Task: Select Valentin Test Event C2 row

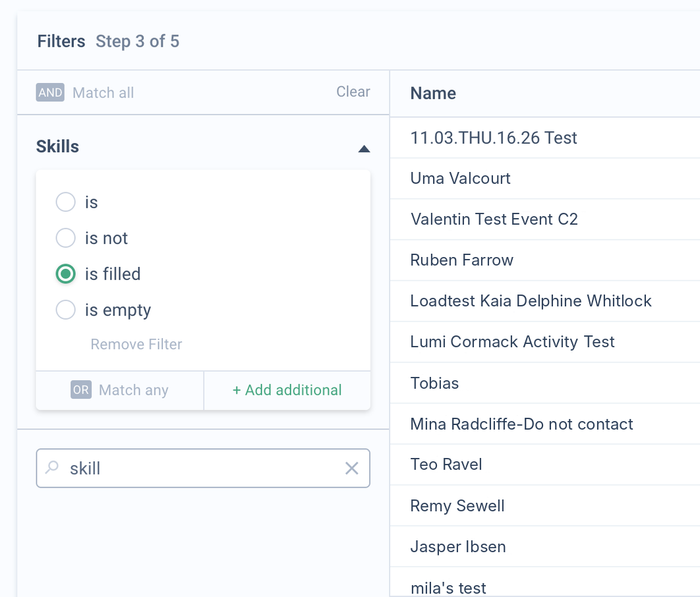Action: (x=545, y=219)
